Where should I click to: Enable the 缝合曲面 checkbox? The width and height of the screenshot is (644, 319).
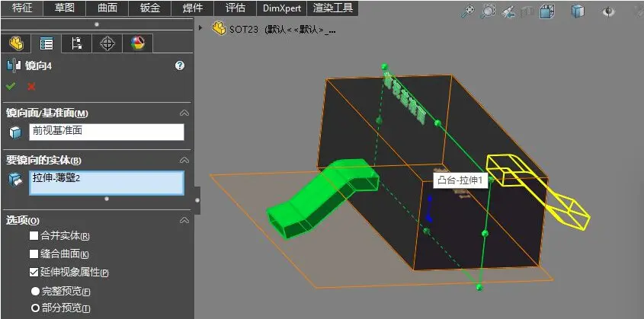tap(34, 254)
